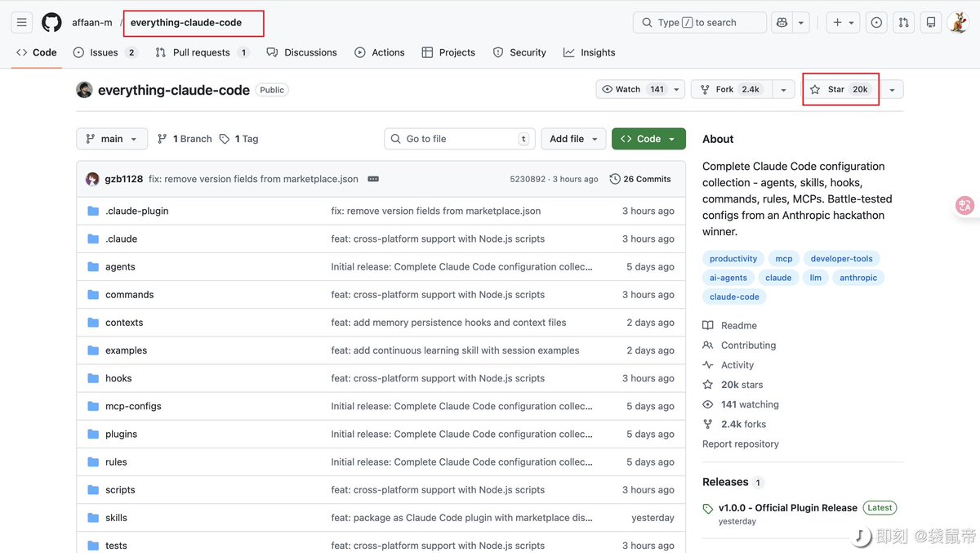The height and width of the screenshot is (553, 980).
Task: View the 20k stars link
Action: [733, 385]
